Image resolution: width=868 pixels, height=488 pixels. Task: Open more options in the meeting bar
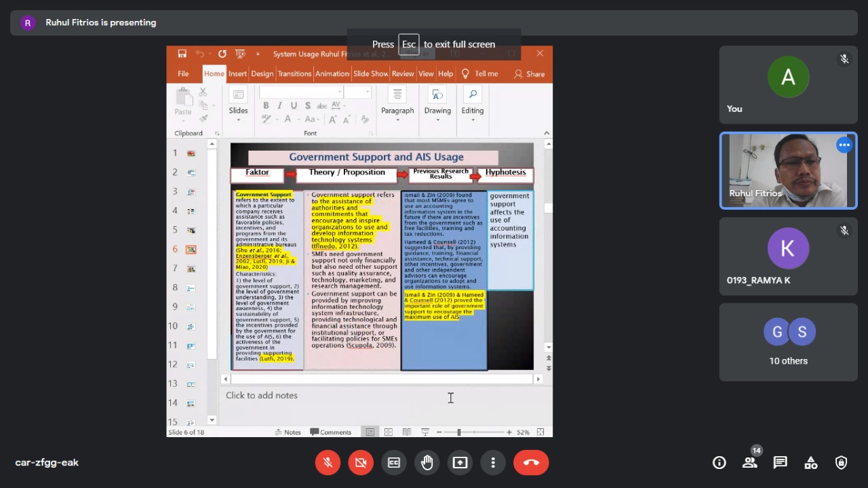click(493, 463)
